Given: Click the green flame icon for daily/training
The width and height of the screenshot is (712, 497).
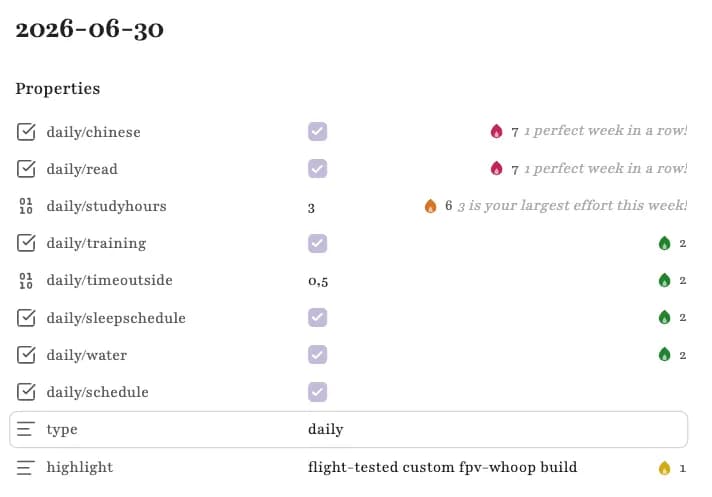Looking at the screenshot, I should tap(664, 243).
